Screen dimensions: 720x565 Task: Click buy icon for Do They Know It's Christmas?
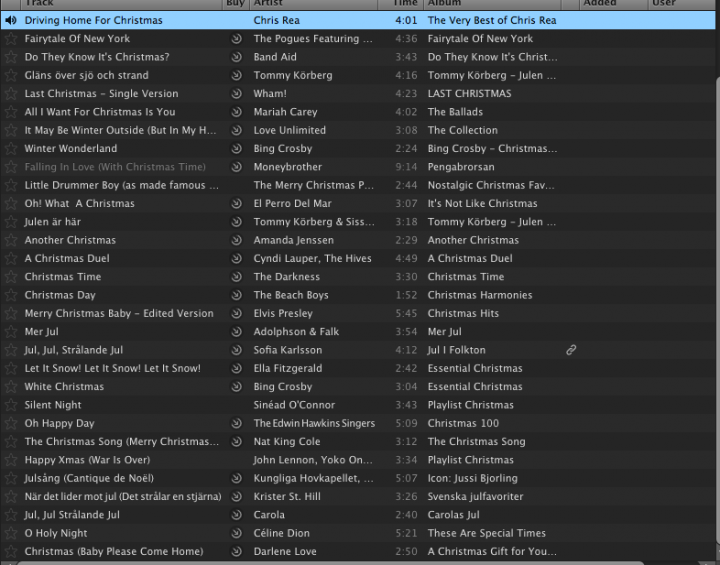click(236, 57)
